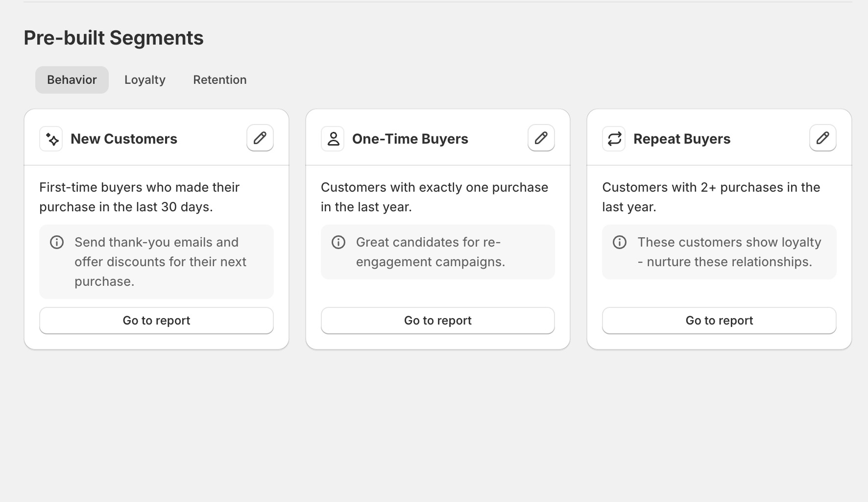
Task: Open the report for New Customers
Action: (156, 320)
